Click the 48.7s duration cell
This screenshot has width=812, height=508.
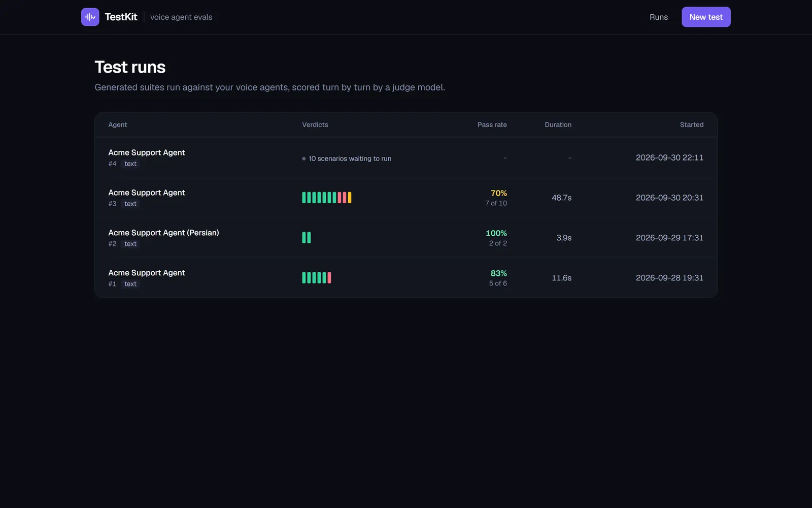click(561, 198)
